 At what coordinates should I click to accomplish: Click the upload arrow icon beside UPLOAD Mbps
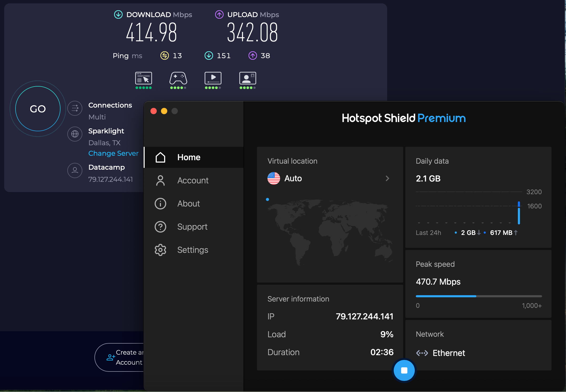tap(219, 14)
